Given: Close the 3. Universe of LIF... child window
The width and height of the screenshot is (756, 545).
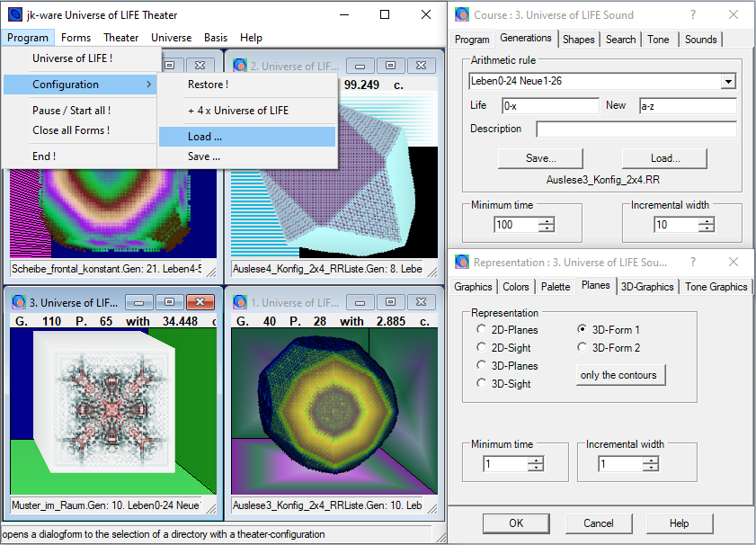Looking at the screenshot, I should pos(200,302).
